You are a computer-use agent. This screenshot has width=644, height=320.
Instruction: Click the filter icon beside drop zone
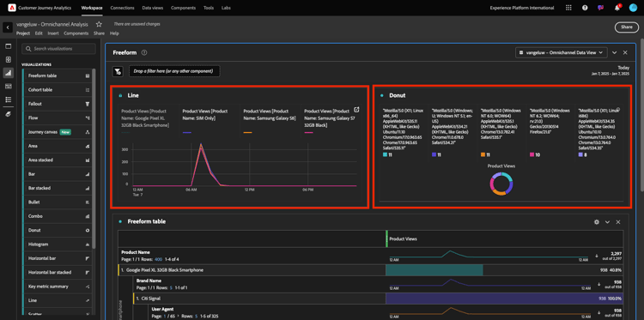118,71
